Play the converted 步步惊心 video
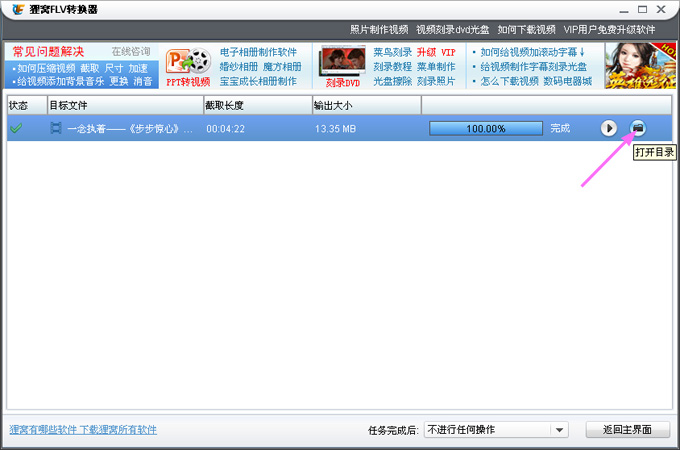This screenshot has height=450, width=680. point(608,128)
